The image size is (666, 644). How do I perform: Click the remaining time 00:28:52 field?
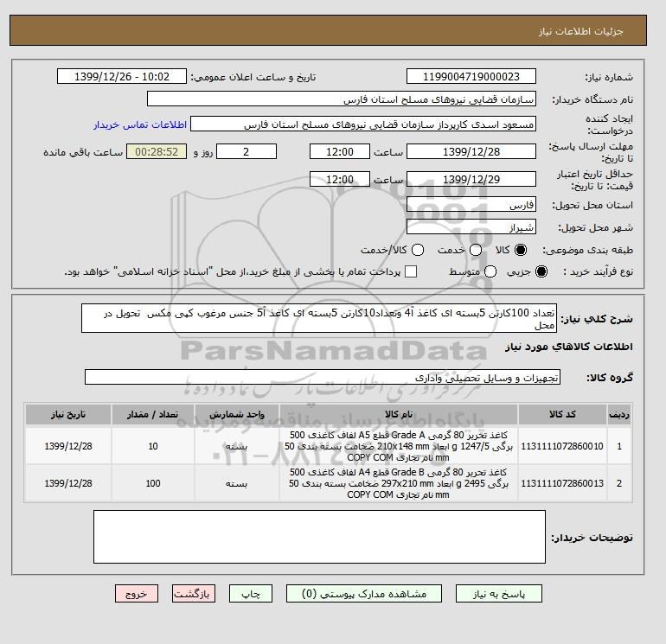tap(157, 151)
